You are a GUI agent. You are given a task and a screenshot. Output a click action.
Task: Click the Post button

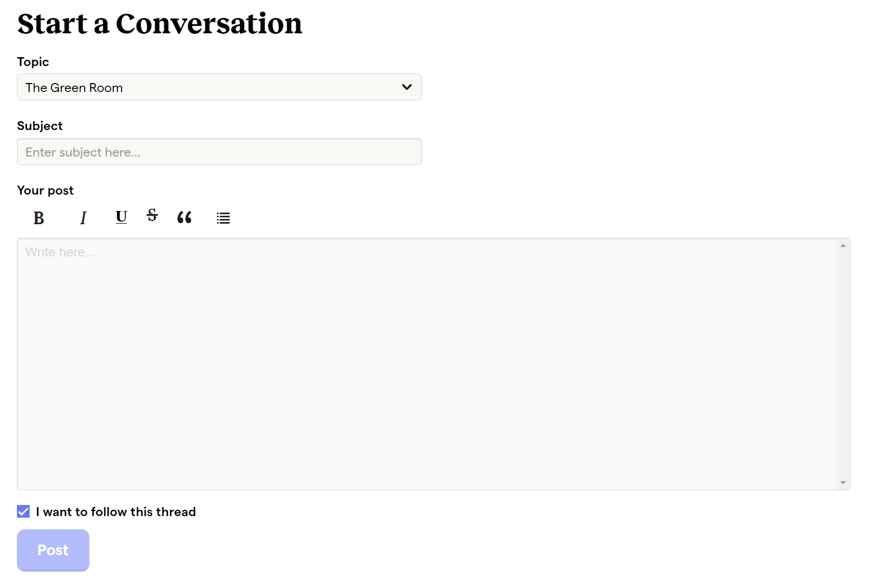[x=53, y=550]
